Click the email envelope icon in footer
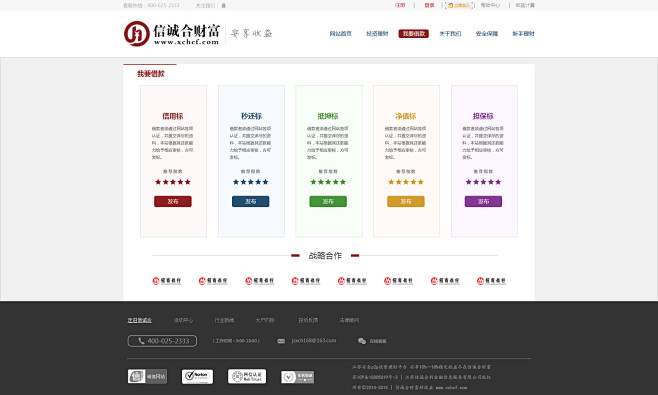Image resolution: width=658 pixels, height=395 pixels. pos(281,341)
